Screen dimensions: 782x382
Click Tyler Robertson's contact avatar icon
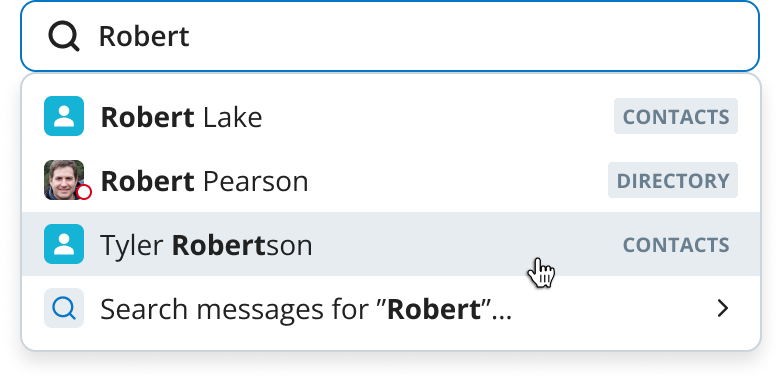point(64,244)
